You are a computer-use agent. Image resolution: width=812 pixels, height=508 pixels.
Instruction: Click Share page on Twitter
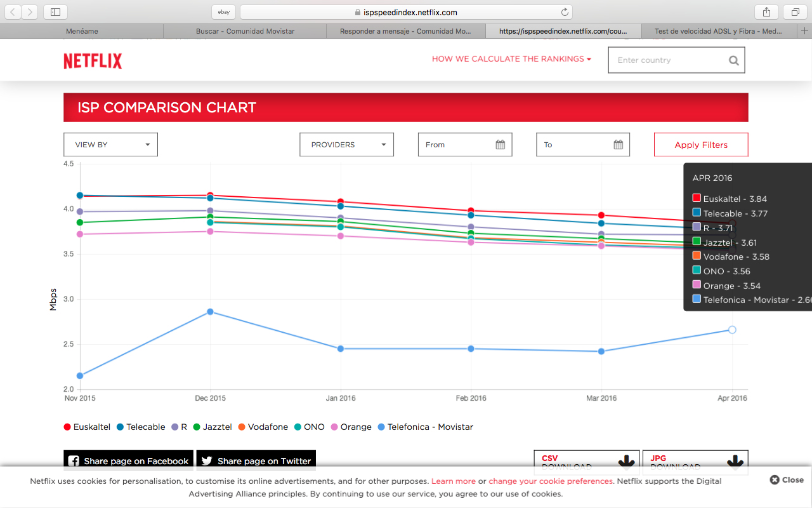(x=256, y=461)
